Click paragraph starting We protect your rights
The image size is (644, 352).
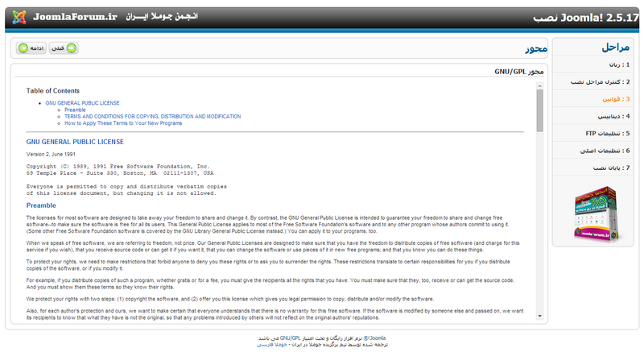230,299
